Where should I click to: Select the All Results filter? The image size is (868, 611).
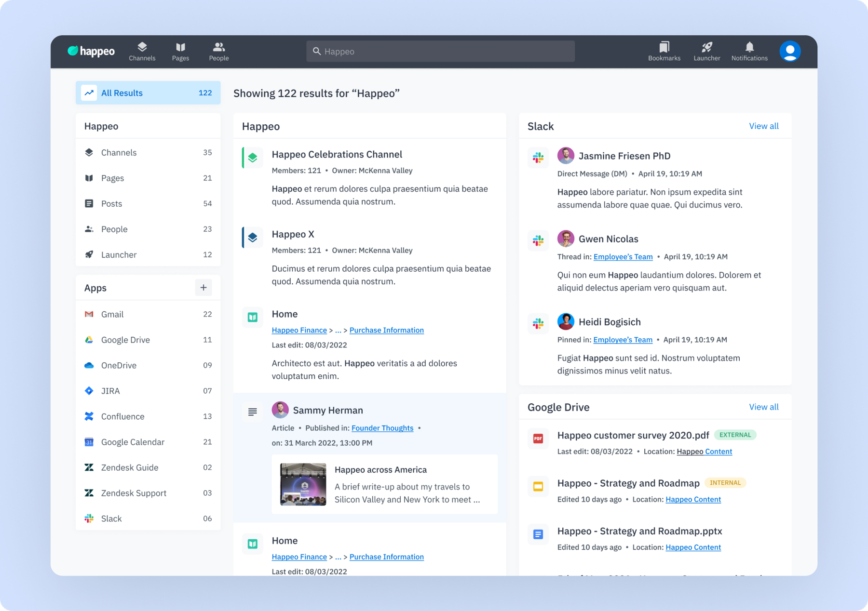coord(148,93)
